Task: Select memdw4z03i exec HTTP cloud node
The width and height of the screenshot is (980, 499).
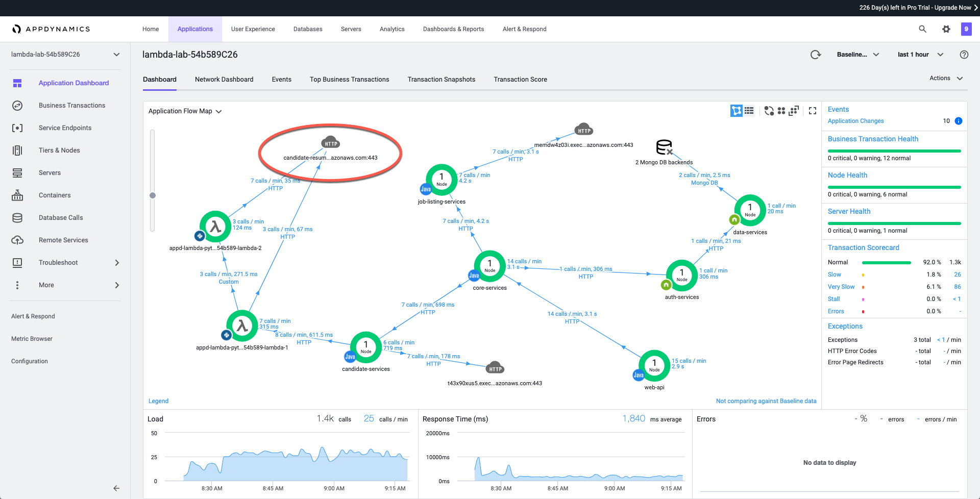Action: coord(584,130)
